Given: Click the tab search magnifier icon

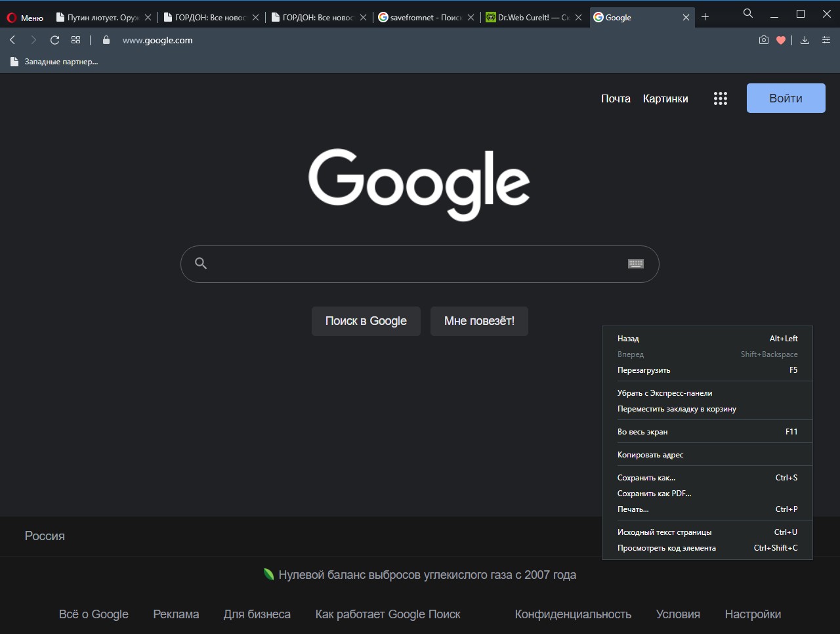Looking at the screenshot, I should point(748,13).
